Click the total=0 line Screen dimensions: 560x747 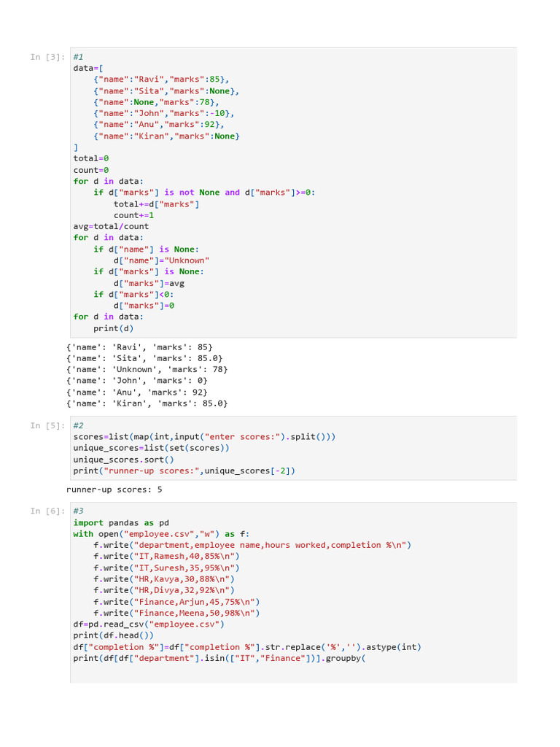point(91,158)
